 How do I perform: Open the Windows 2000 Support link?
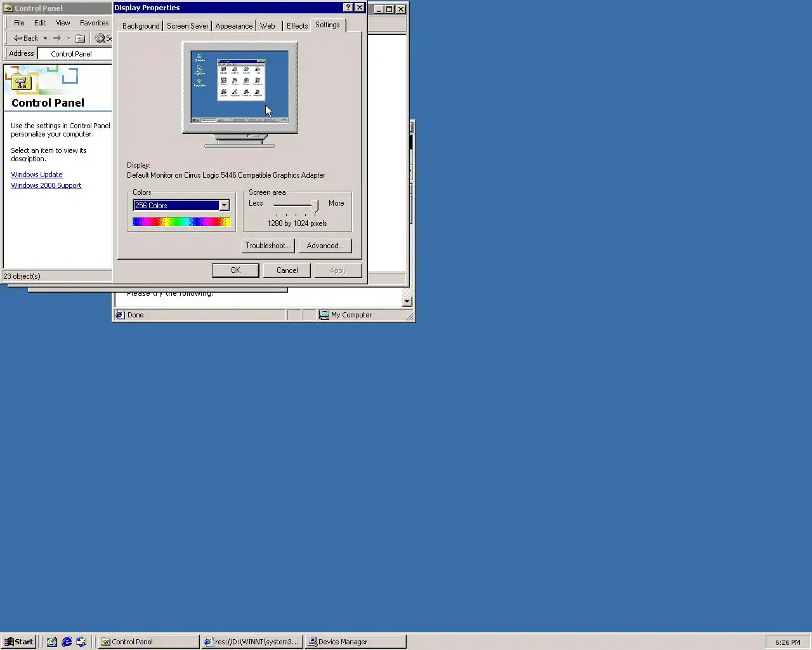[x=46, y=185]
